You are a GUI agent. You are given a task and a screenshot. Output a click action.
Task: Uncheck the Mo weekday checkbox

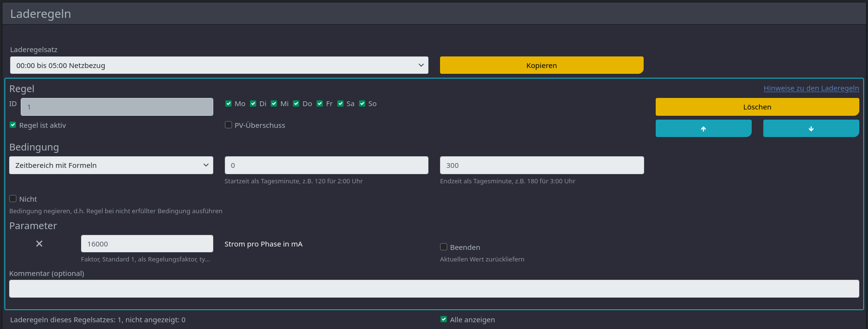[x=229, y=104]
